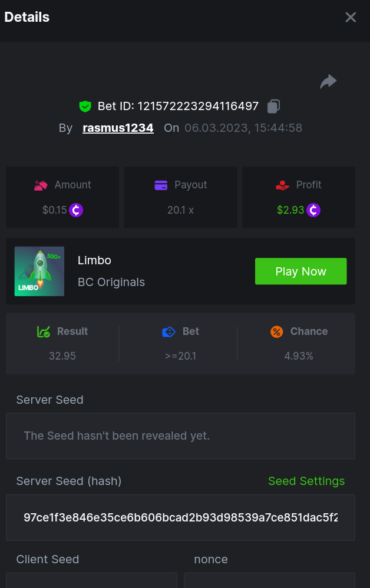Click the Client Seed field
Screen dimensions: 370x588
tap(91, 580)
